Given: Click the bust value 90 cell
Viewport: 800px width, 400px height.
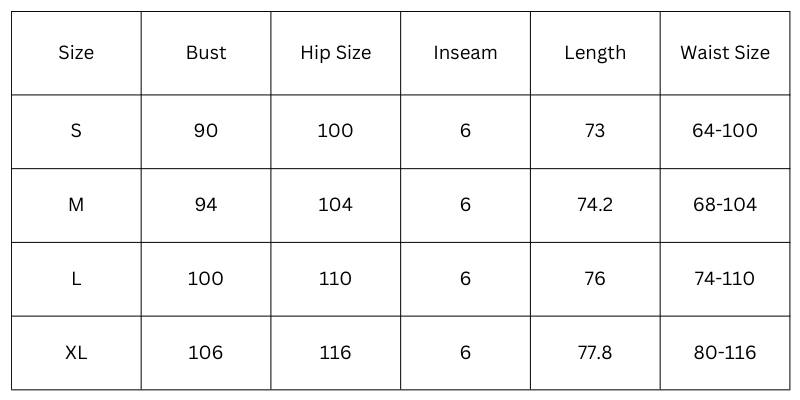Looking at the screenshot, I should point(206,131).
